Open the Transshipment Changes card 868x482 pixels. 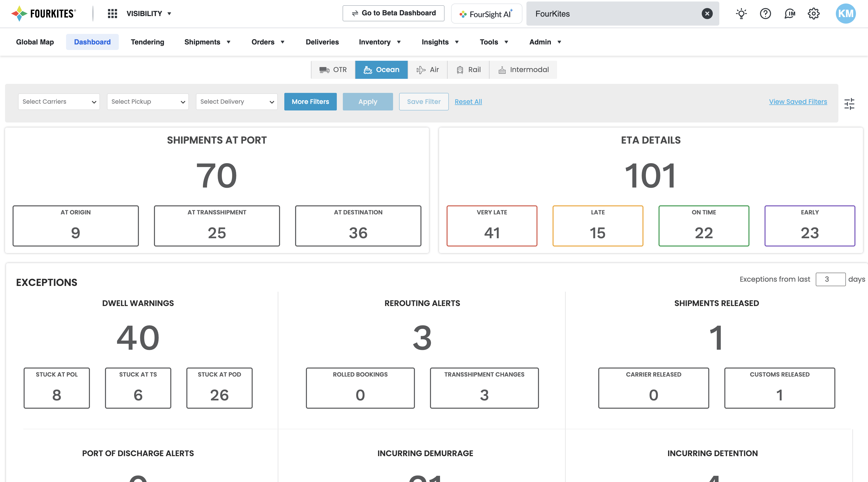[484, 388]
